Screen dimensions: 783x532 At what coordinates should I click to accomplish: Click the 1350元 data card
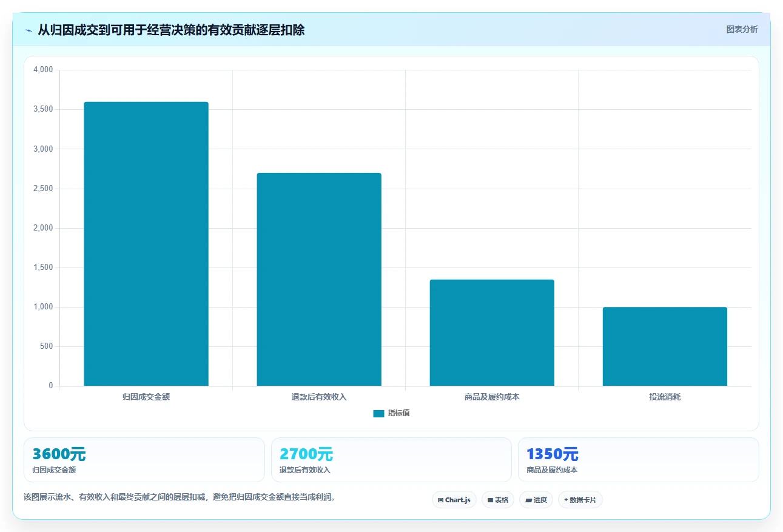pyautogui.click(x=638, y=460)
